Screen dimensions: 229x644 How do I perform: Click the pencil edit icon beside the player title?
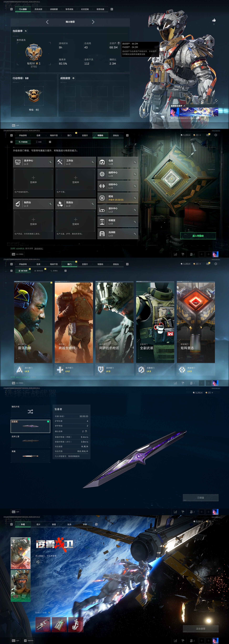click(x=185, y=106)
